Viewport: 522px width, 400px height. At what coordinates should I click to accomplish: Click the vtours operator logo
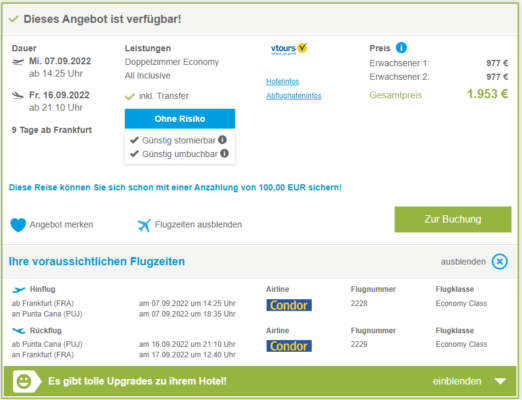(x=289, y=49)
